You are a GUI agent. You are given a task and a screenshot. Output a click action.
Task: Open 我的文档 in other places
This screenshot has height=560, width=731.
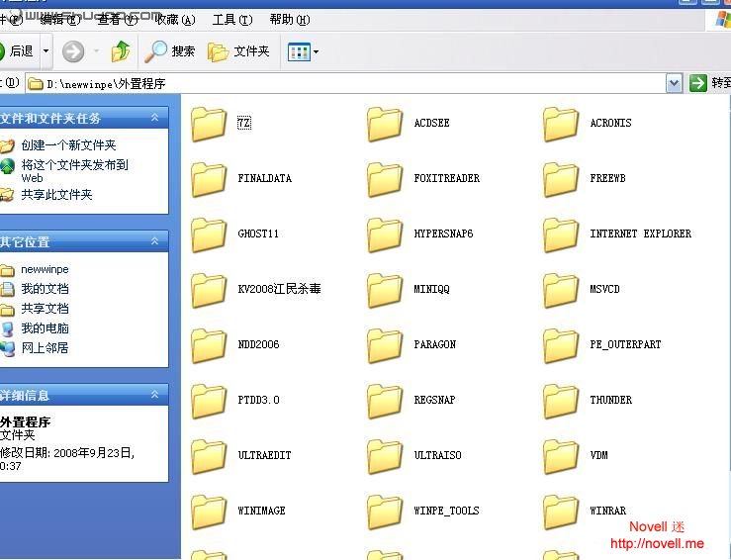pos(45,289)
